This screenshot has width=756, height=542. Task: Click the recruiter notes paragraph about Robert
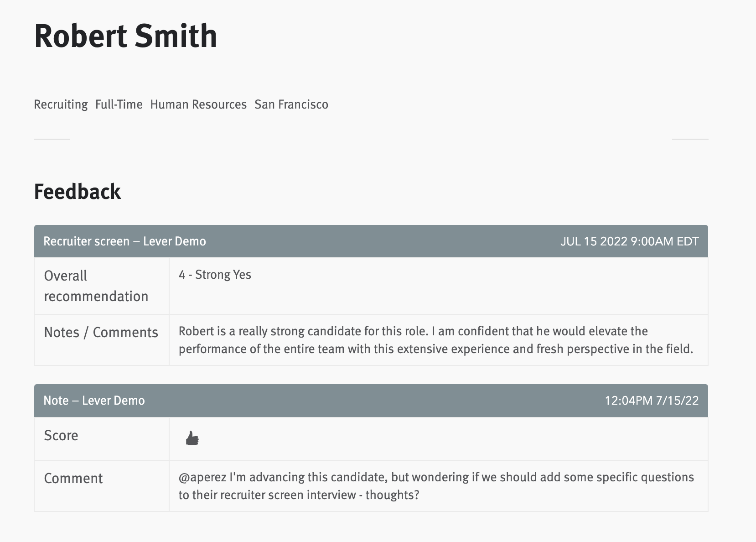tap(435, 340)
